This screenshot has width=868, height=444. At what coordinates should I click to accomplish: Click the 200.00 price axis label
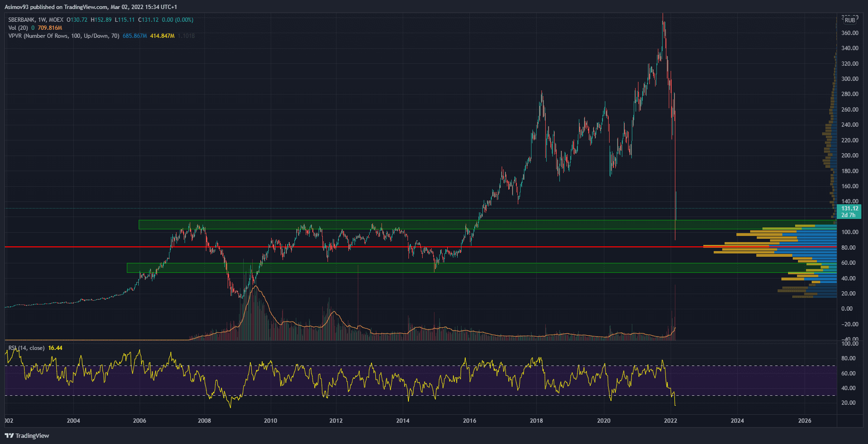coord(850,156)
